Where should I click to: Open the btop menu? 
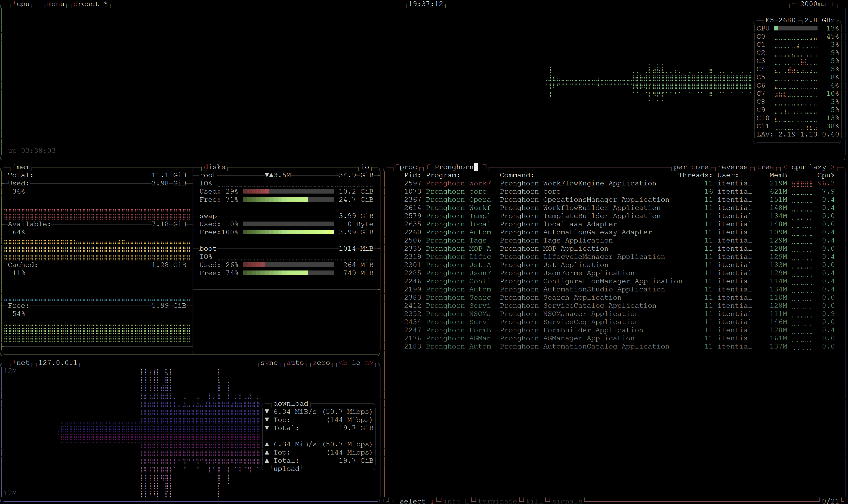56,4
